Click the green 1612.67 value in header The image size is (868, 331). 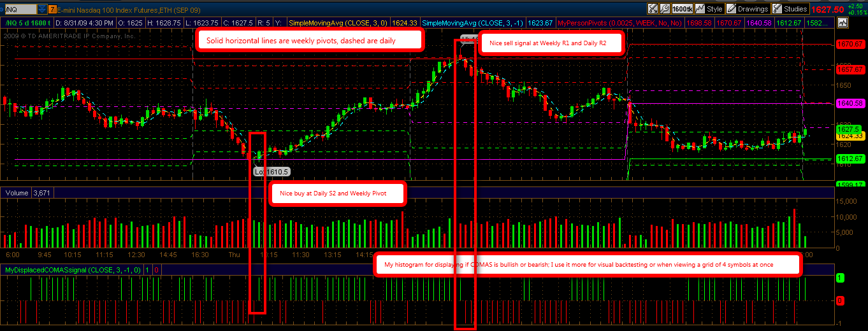click(x=788, y=22)
